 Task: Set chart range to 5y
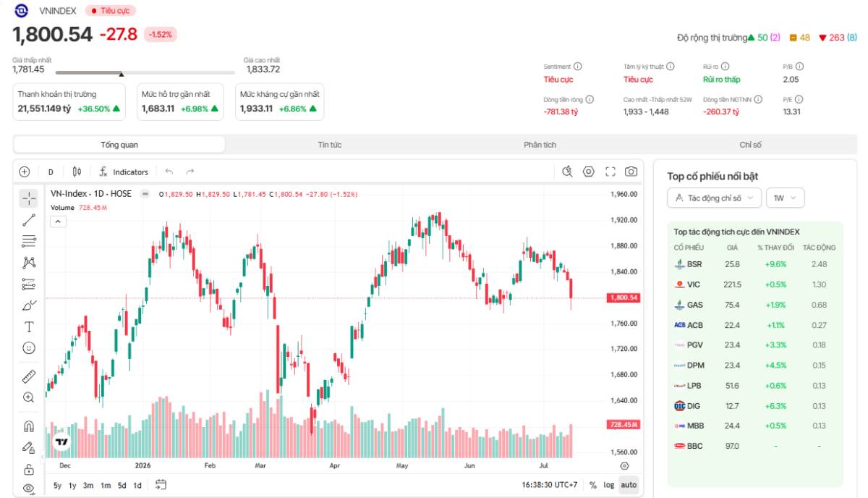click(57, 485)
